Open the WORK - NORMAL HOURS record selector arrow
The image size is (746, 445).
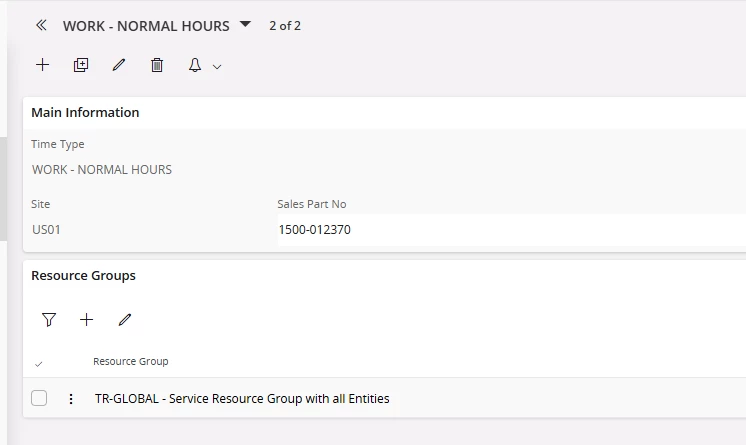coord(245,24)
